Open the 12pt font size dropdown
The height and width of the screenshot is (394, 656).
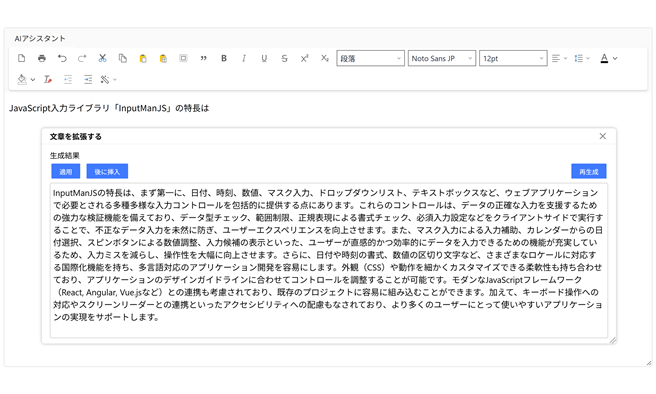[x=513, y=59]
